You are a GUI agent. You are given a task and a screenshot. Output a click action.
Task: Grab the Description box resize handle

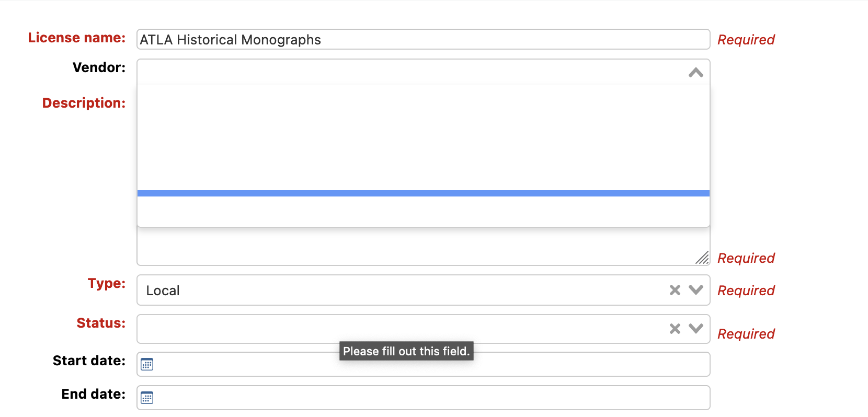[703, 258]
